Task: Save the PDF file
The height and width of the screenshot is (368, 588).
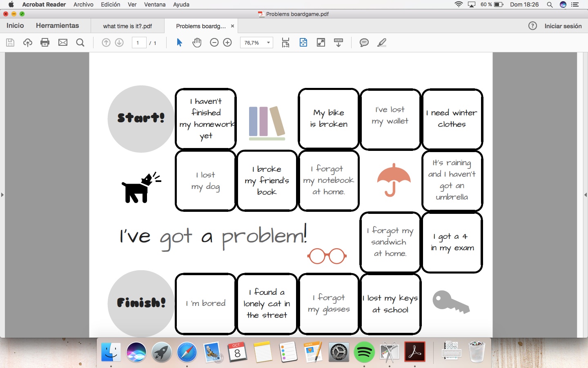Action: [x=10, y=43]
